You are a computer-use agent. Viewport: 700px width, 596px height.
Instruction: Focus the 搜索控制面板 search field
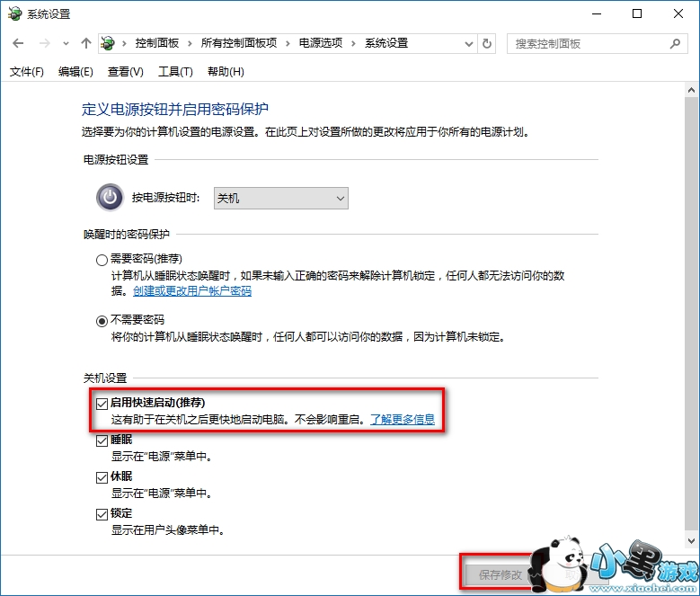click(597, 44)
